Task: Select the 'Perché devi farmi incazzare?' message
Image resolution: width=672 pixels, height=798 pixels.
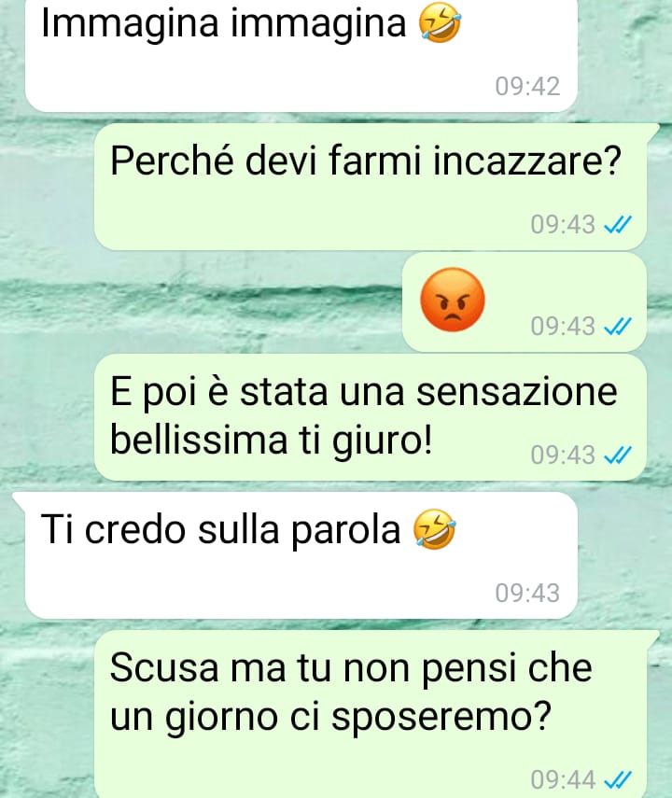Action: 371,187
